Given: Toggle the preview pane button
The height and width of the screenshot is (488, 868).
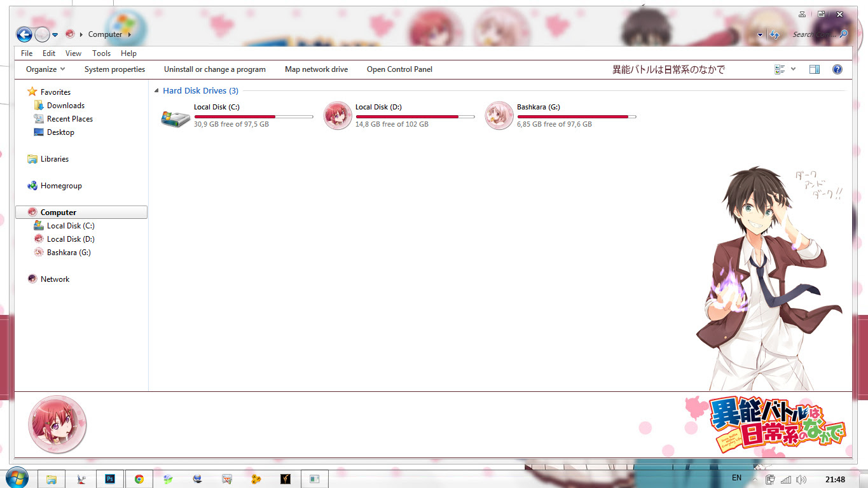Looking at the screenshot, I should click(x=815, y=69).
